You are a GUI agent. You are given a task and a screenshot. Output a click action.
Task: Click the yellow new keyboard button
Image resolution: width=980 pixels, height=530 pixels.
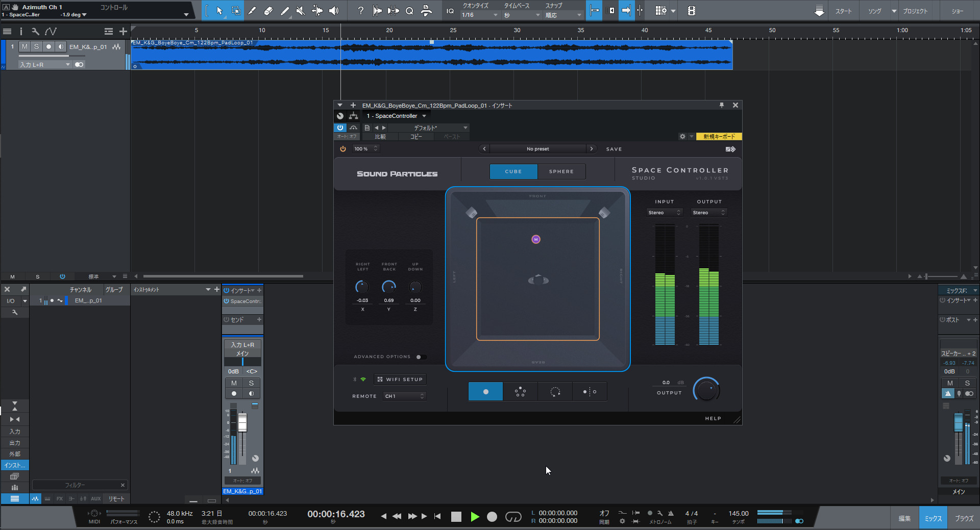pyautogui.click(x=719, y=137)
